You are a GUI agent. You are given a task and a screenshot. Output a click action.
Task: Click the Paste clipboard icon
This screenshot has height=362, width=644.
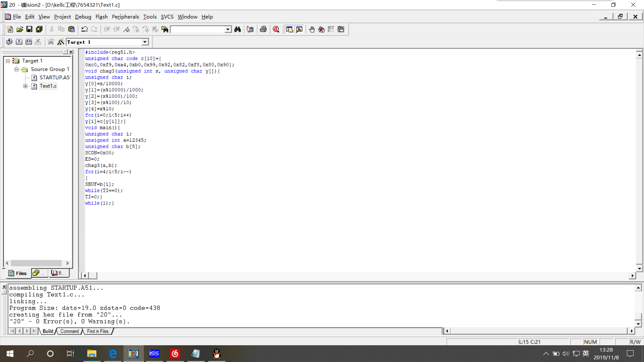(x=71, y=29)
